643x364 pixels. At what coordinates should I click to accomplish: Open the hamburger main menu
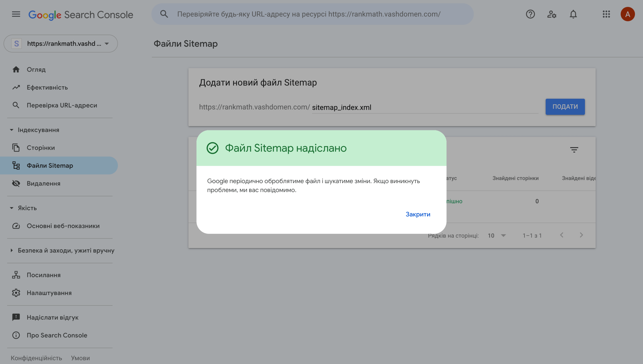click(x=16, y=14)
